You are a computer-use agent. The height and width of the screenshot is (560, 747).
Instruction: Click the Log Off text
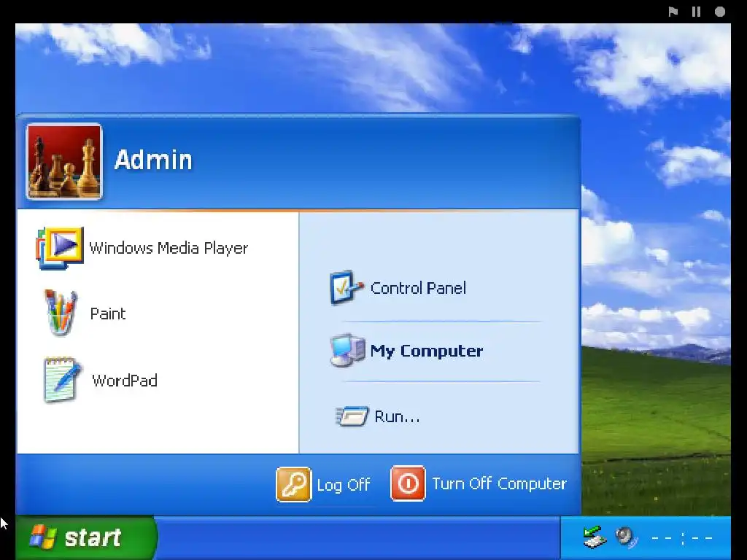coord(344,485)
